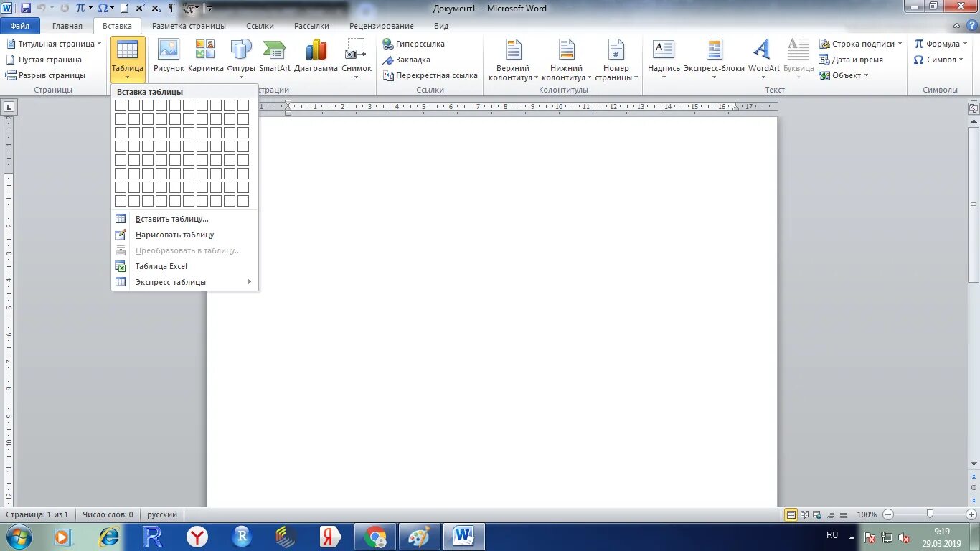Screen dimensions: 980x551
Task: Click the Undo arrow in quick access
Action: click(42, 9)
